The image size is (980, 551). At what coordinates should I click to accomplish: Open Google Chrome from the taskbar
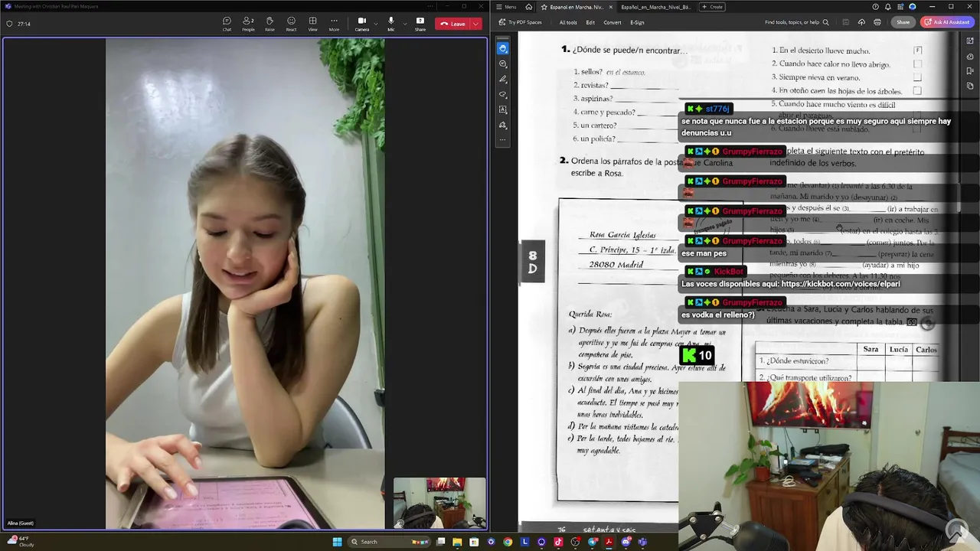point(508,542)
